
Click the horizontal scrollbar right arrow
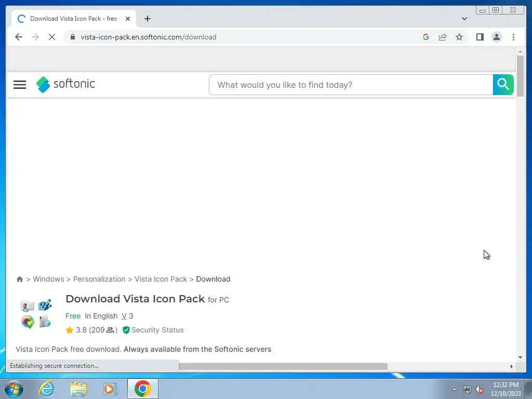[512, 366]
